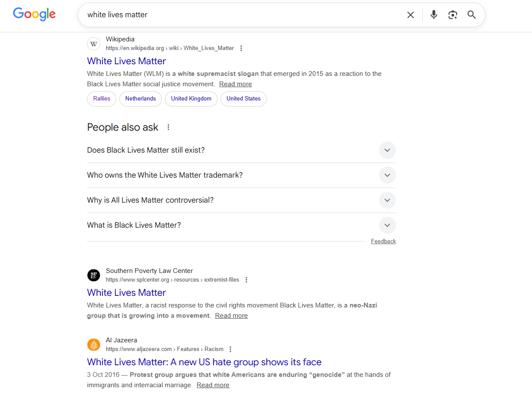Click the en.wikipedia.org breadcrumb URL
The height and width of the screenshot is (398, 532).
coord(170,48)
